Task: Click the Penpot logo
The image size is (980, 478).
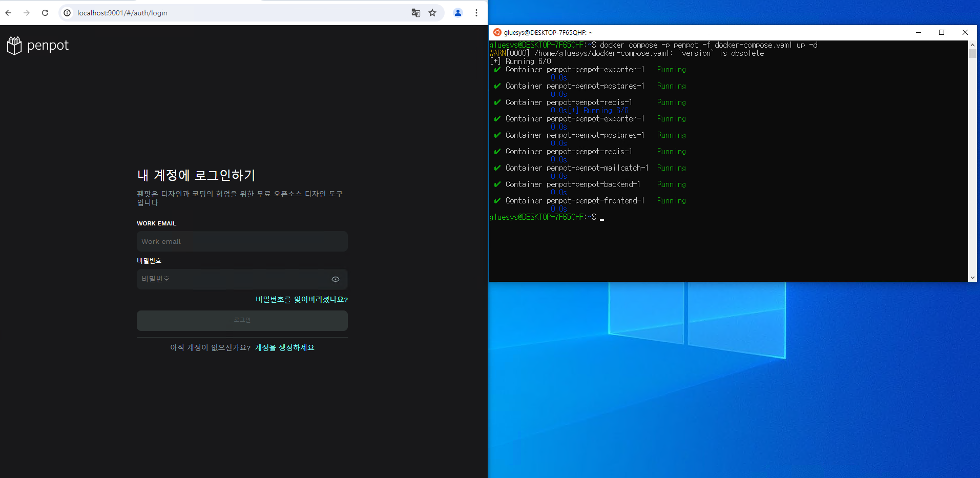Action: 38,46
